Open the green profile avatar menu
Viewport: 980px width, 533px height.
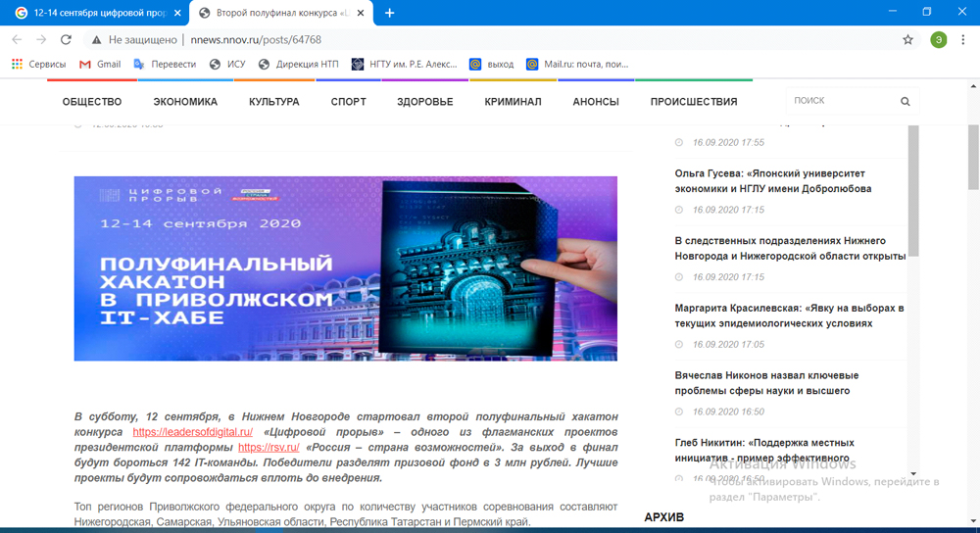(938, 39)
